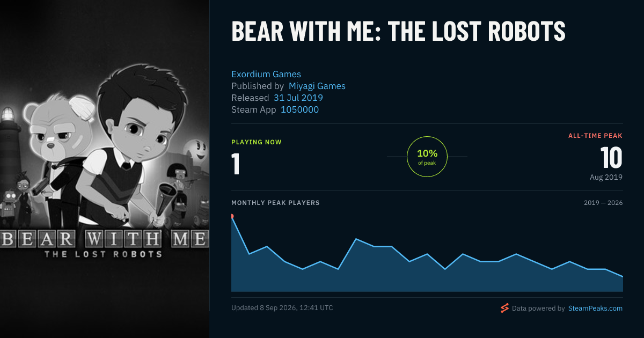Click the SteamPeaks logo icon

(504, 308)
